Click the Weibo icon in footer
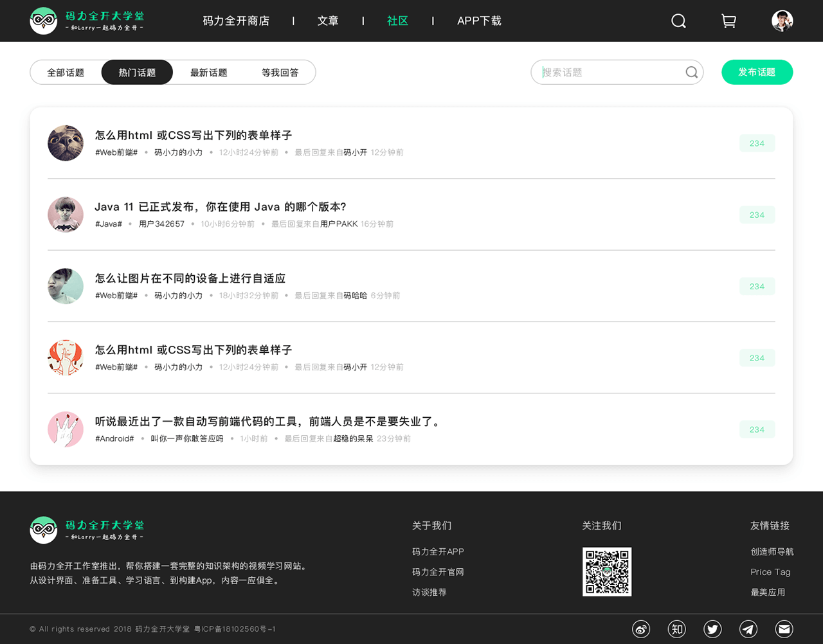The height and width of the screenshot is (644, 823). point(641,629)
